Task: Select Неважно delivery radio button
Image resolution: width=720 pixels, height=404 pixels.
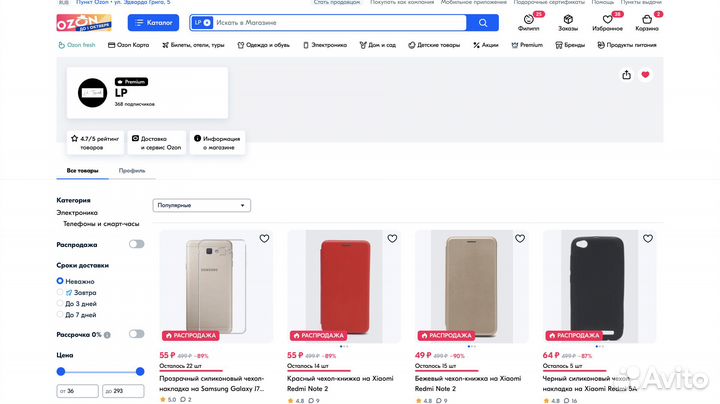Action: pos(60,281)
